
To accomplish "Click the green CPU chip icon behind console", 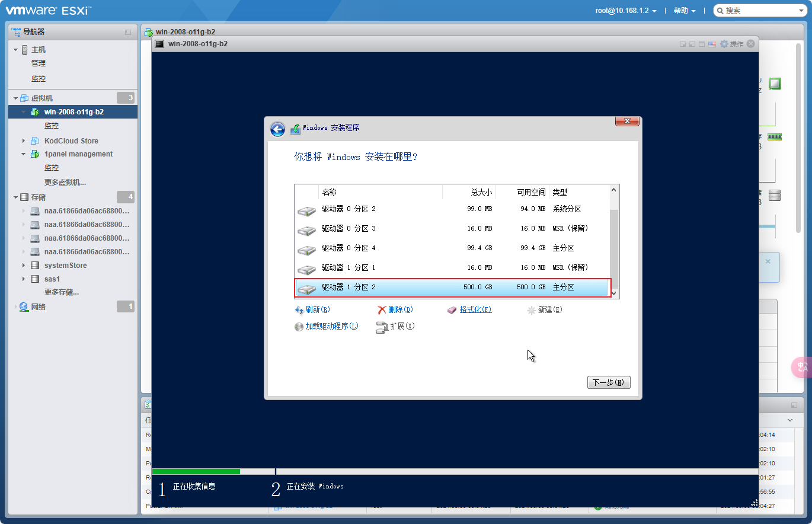I will coord(775,84).
